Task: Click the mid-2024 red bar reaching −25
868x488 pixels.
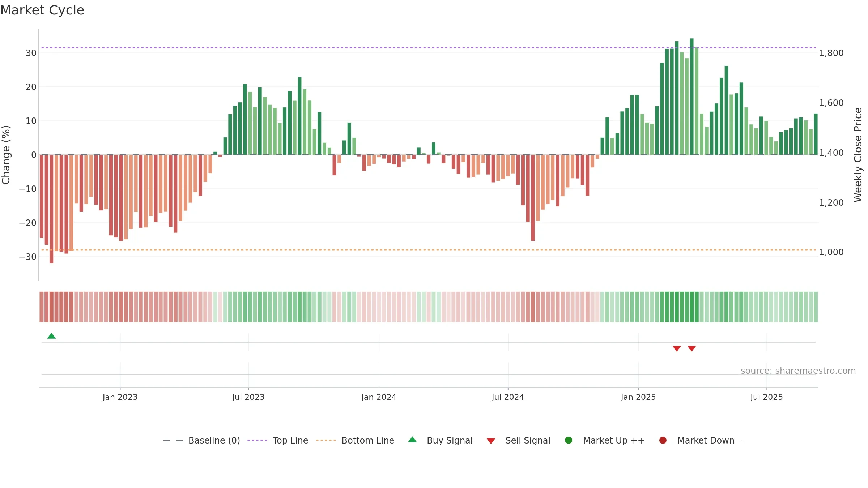Action: pyautogui.click(x=533, y=198)
